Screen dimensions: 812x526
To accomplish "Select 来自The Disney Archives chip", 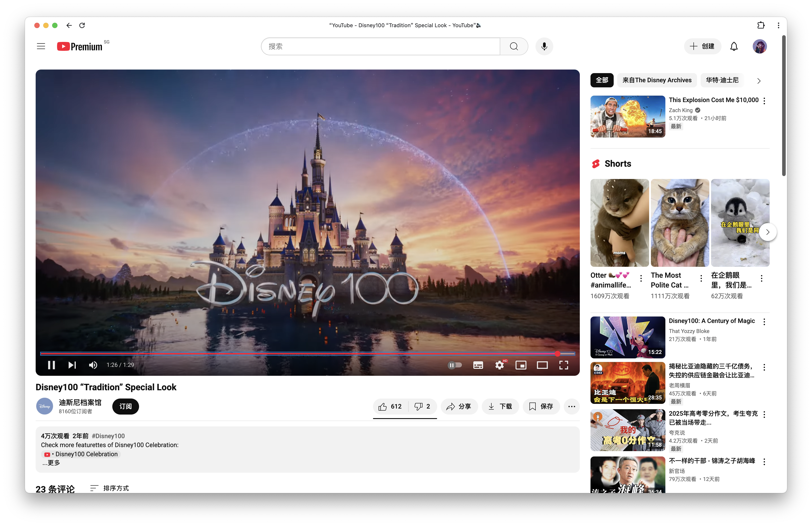I will 657,80.
